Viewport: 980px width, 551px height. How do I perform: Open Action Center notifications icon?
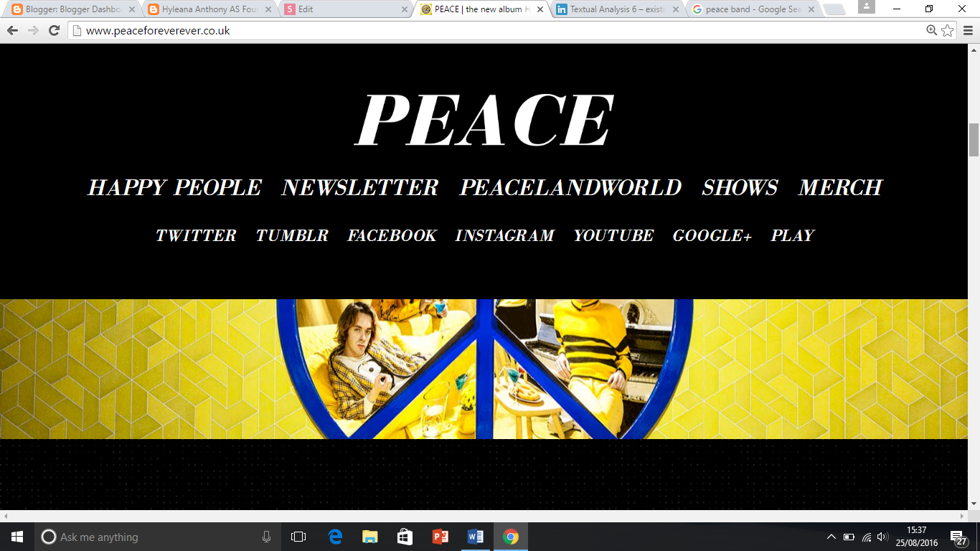957,537
